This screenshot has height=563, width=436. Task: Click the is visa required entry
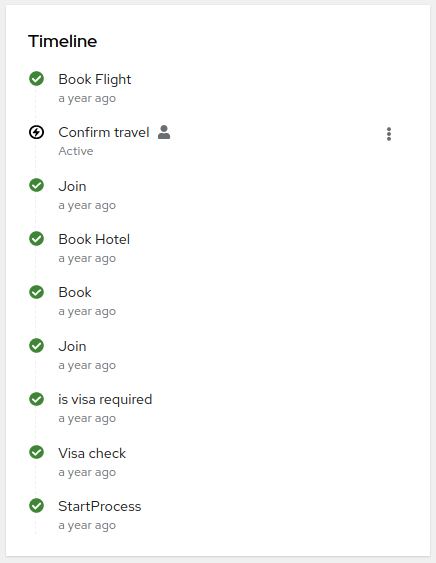click(x=105, y=400)
